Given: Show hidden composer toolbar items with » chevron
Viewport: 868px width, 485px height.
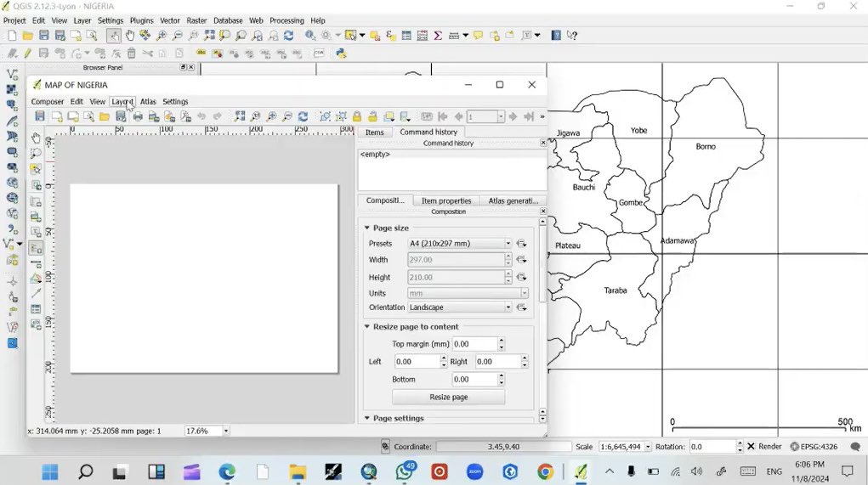Looking at the screenshot, I should tap(542, 116).
